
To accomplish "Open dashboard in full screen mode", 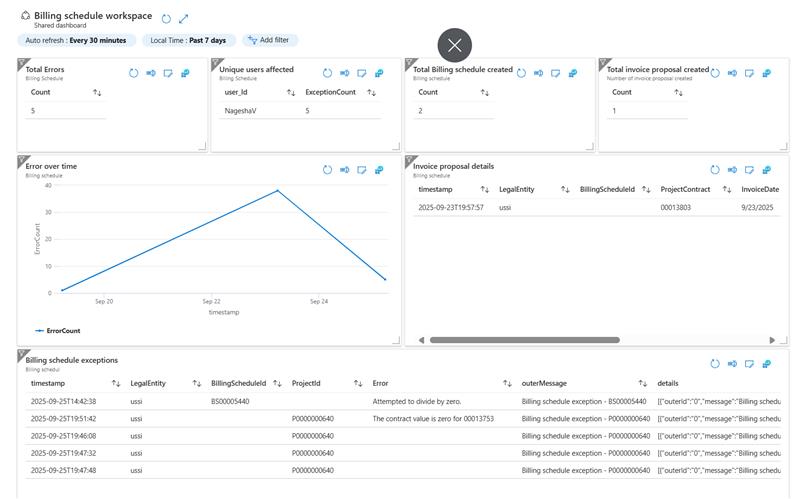I will 184,18.
